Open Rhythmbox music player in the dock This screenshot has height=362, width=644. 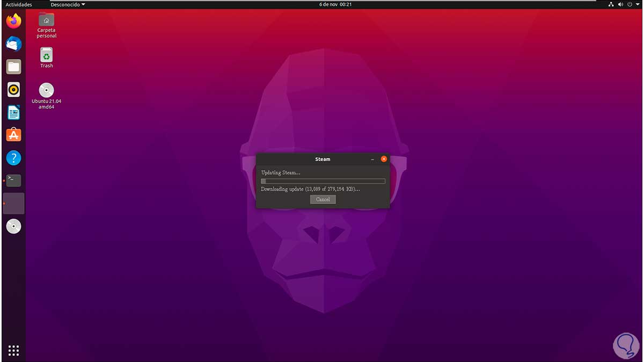click(13, 90)
